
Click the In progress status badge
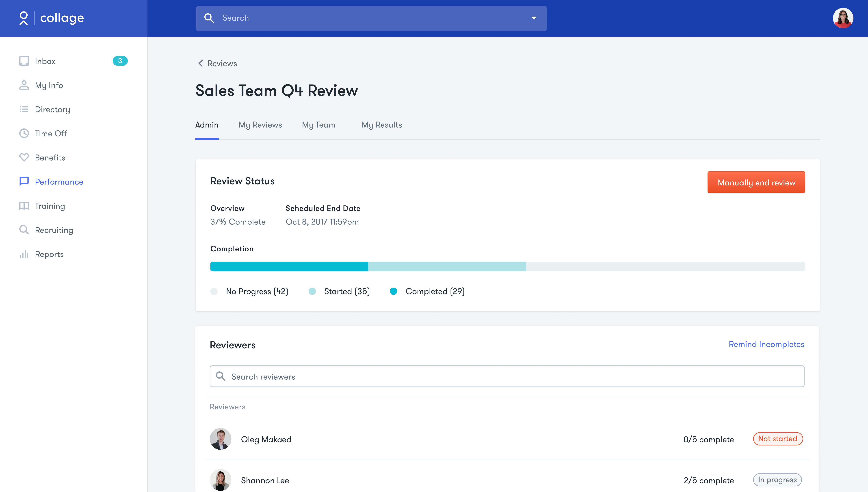[x=777, y=479]
